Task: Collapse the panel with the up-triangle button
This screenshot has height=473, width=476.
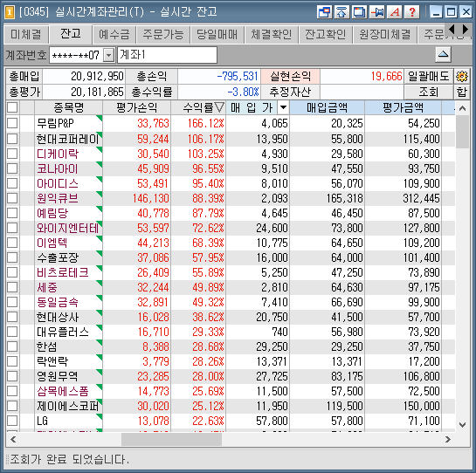Action: pyautogui.click(x=443, y=55)
